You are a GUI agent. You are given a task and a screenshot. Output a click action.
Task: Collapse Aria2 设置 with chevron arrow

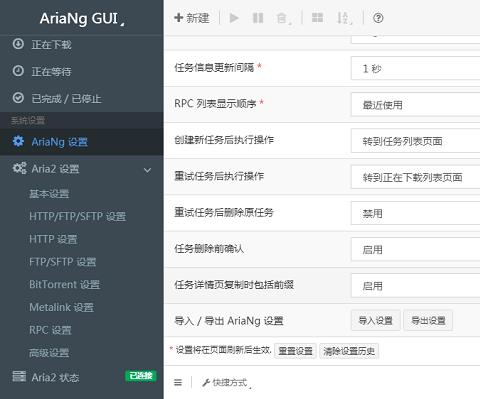(x=147, y=170)
